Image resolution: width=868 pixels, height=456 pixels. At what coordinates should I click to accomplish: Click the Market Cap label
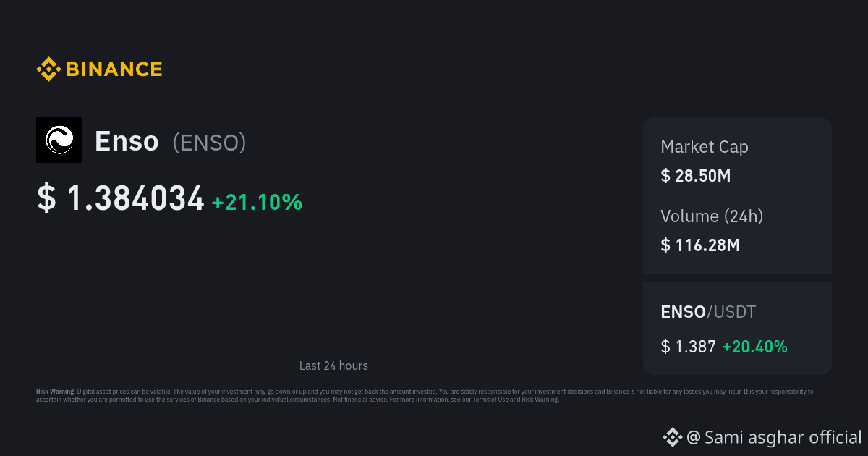(704, 147)
